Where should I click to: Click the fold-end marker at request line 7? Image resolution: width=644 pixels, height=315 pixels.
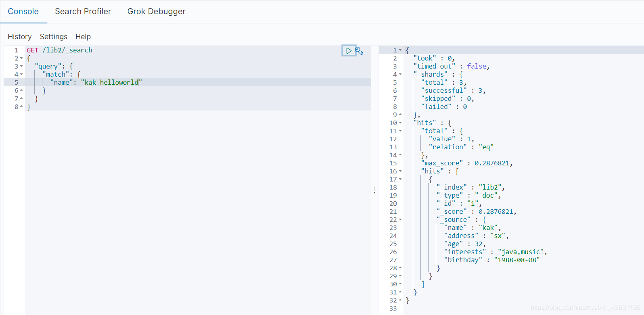[x=21, y=99]
